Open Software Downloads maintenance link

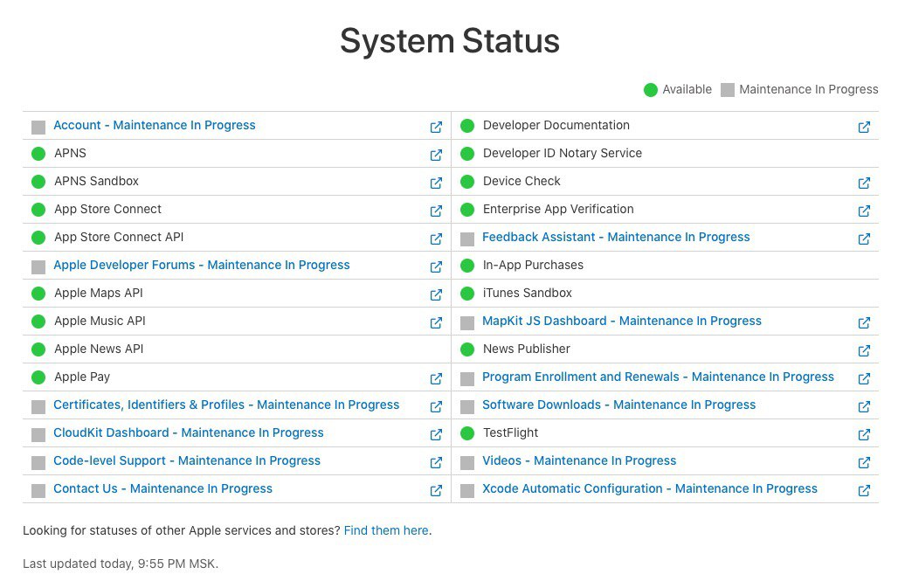click(619, 405)
